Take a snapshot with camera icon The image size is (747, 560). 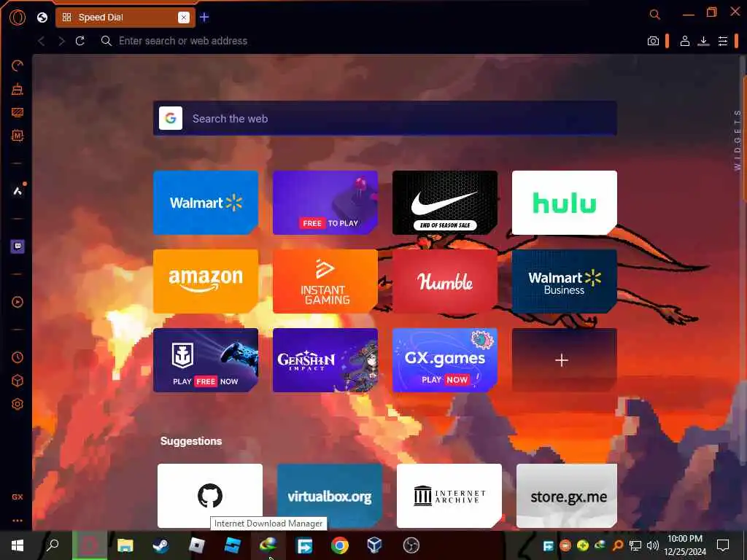(653, 41)
